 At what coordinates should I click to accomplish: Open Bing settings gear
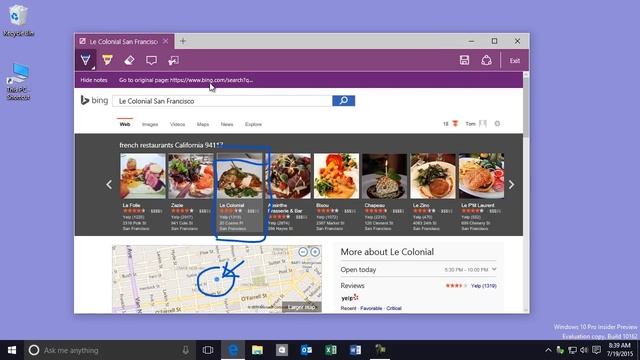[497, 124]
